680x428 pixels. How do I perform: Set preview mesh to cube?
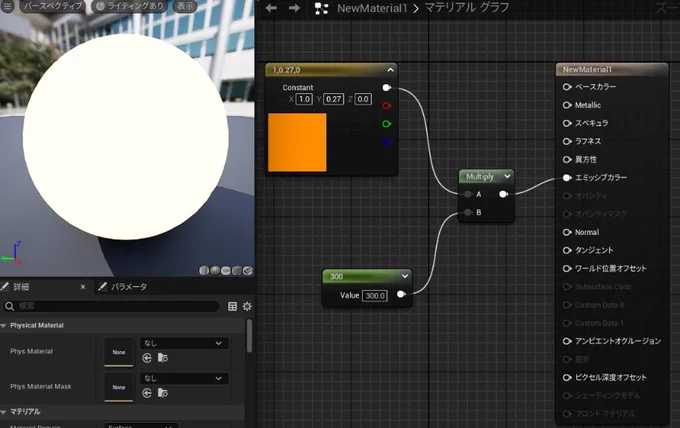(x=236, y=271)
